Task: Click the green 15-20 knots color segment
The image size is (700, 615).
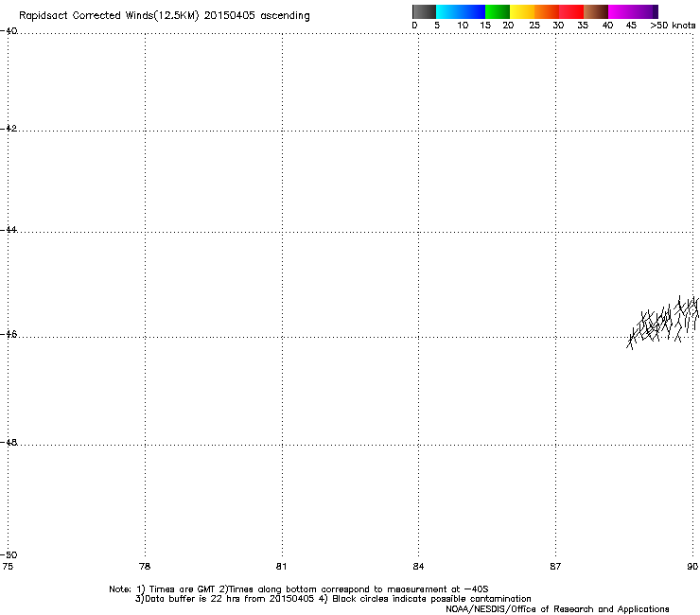Action: [498, 11]
